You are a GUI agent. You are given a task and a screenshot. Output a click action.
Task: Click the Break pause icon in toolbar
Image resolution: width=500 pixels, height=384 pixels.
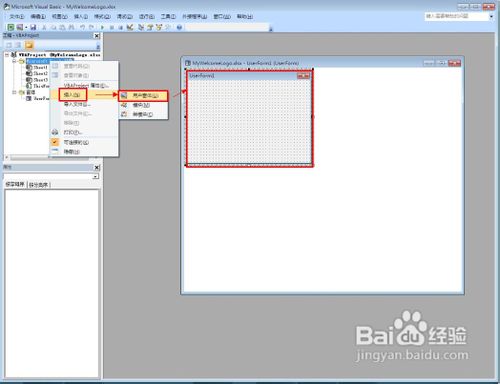pyautogui.click(x=112, y=27)
